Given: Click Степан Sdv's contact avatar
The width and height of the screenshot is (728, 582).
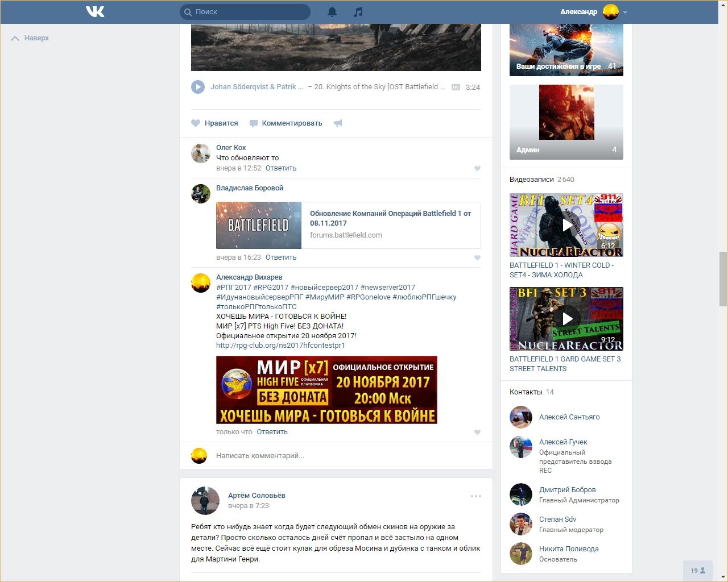Looking at the screenshot, I should click(x=521, y=524).
